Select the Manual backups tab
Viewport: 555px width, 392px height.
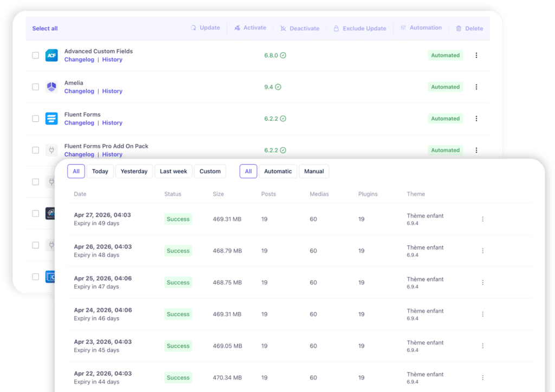tap(314, 171)
